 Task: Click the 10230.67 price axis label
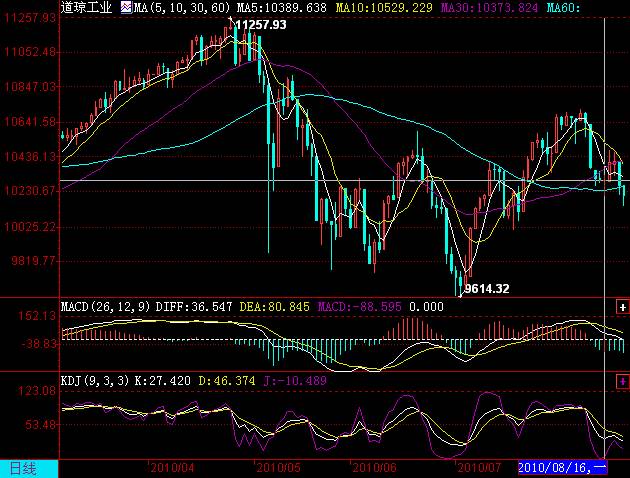30,190
